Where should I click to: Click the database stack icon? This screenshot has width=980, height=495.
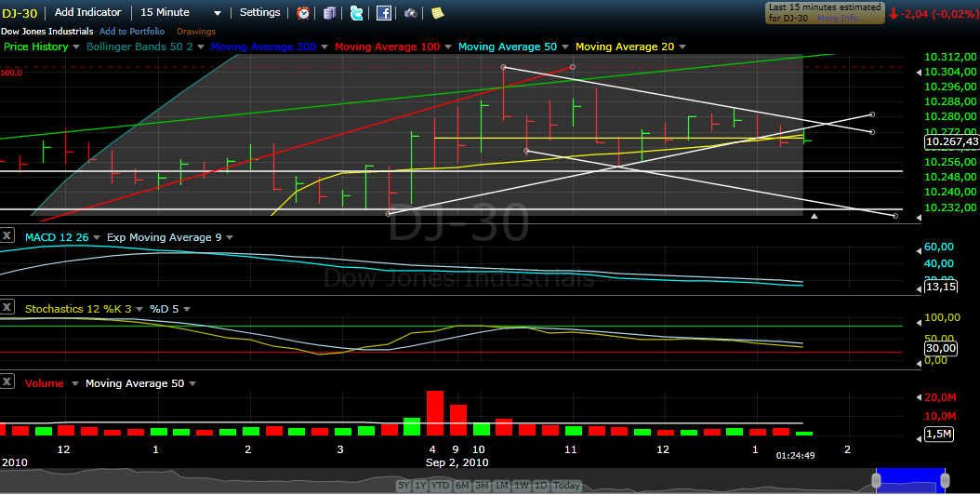[x=329, y=12]
